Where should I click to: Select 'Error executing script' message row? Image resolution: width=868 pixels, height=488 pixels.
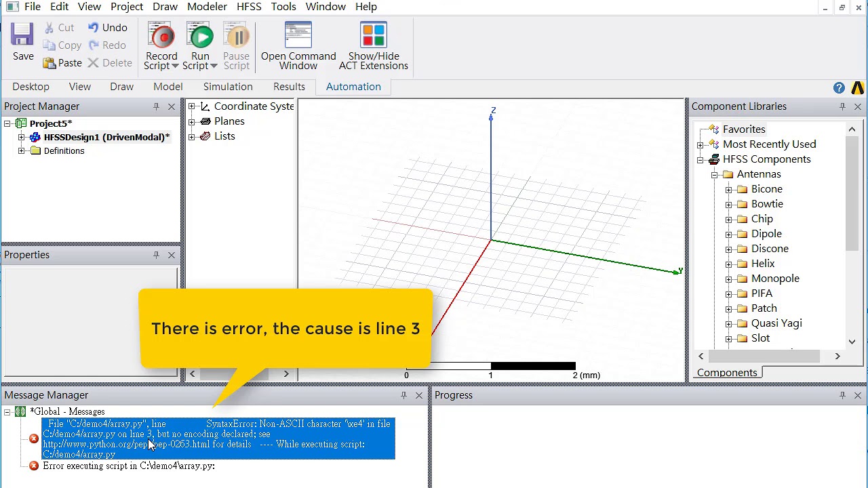(x=129, y=466)
